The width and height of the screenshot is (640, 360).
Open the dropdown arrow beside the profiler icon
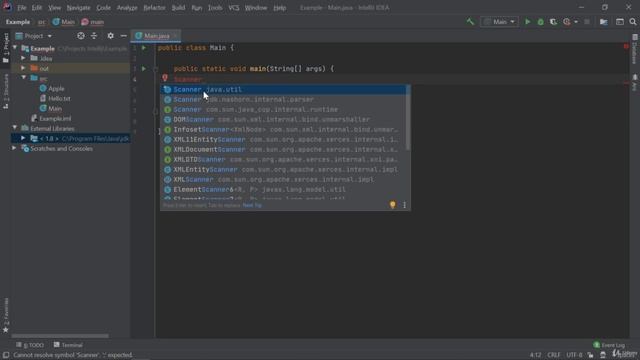[576, 22]
